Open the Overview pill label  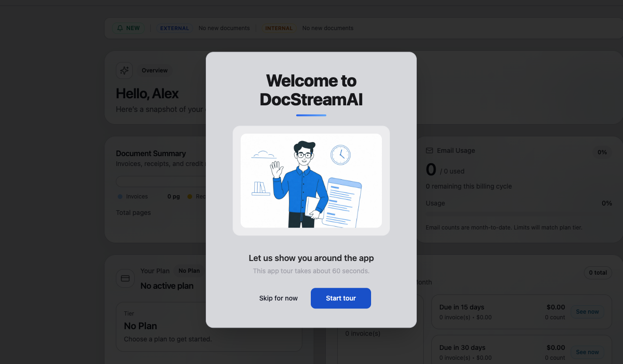154,71
